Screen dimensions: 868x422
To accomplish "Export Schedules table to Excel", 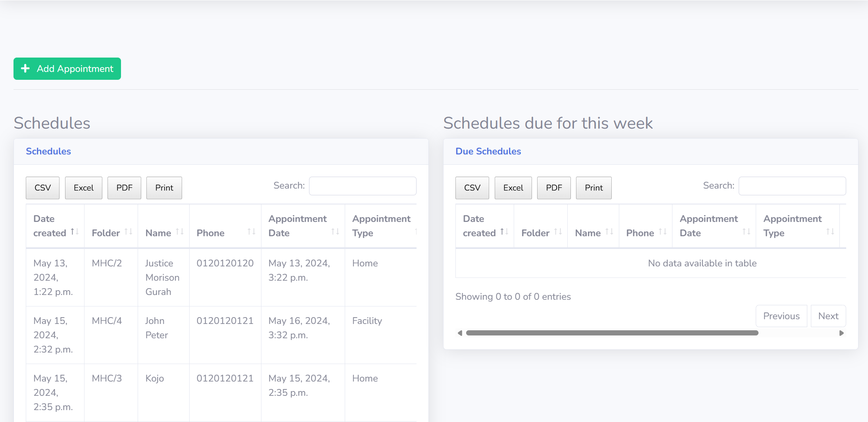I will (x=84, y=188).
